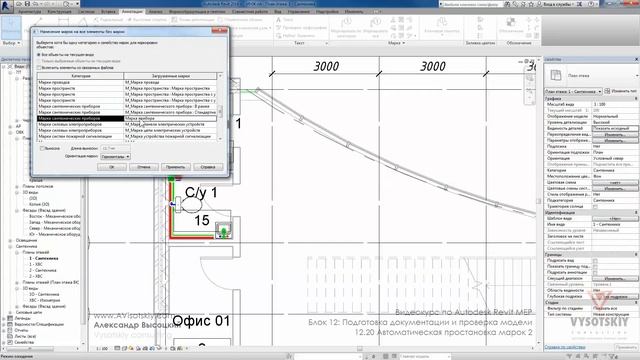640x360 pixels.
Task: Click the Help question mark icon
Action: [x=591, y=4]
